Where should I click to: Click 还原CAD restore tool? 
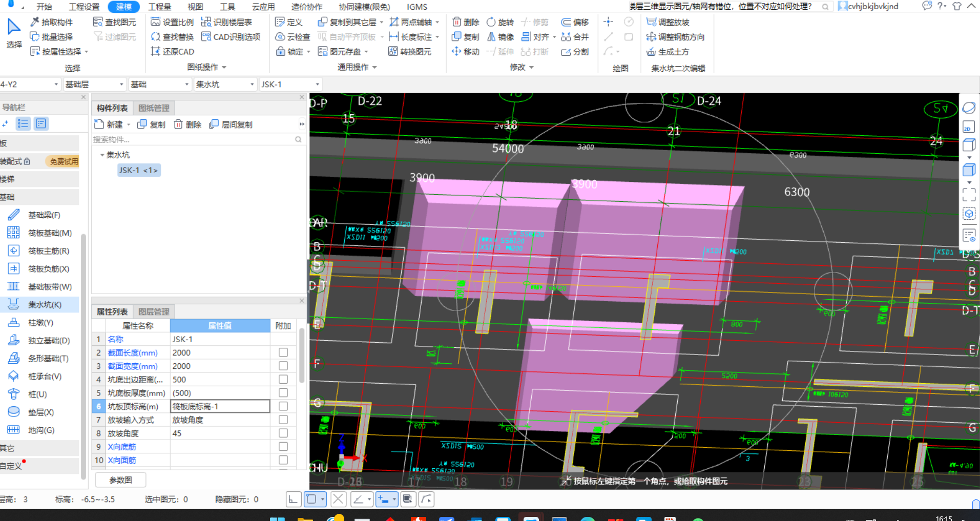point(172,52)
